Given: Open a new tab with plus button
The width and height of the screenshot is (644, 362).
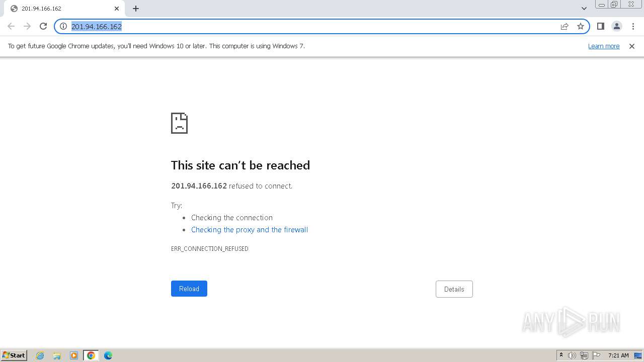Looking at the screenshot, I should pyautogui.click(x=136, y=9).
